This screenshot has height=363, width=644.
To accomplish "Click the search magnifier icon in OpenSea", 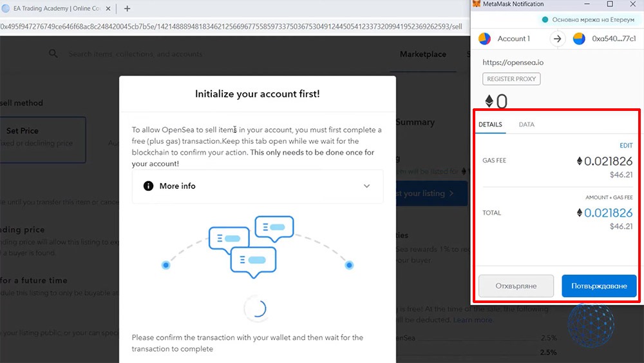I will coord(53,54).
